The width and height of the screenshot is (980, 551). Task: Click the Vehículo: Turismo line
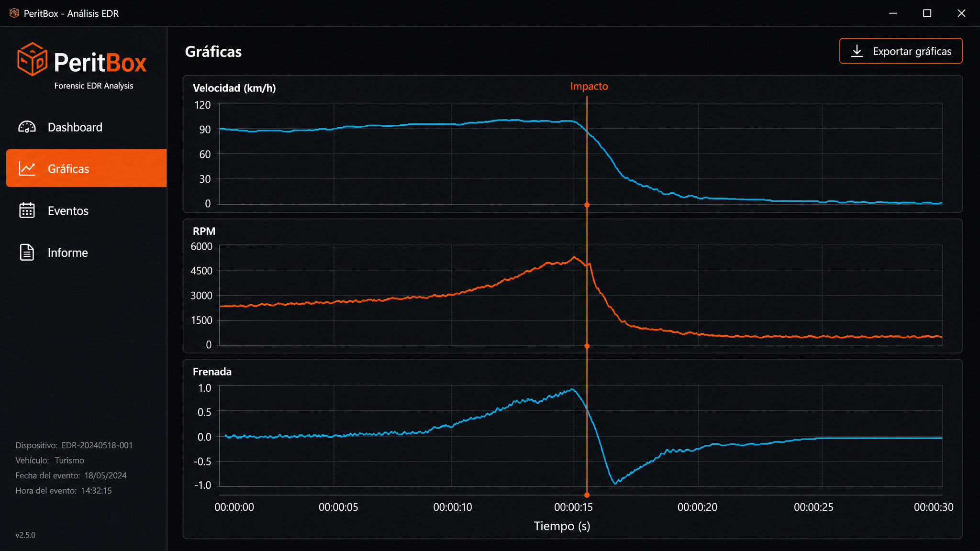coord(50,460)
